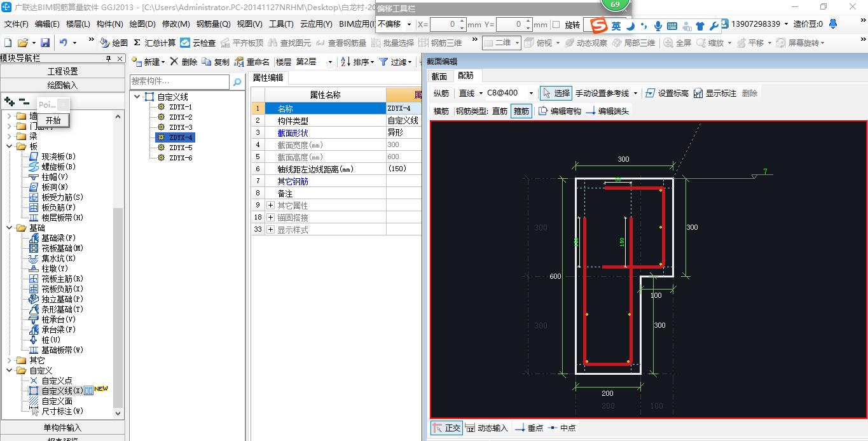Click 显示标注 show annotation tool
The height and width of the screenshot is (441, 868).
pos(715,93)
